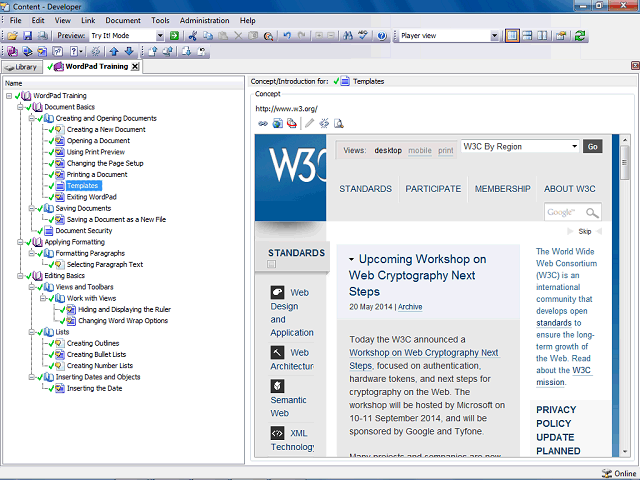This screenshot has height=480, width=640.
Task: Open the Preview mode dropdown arrow
Action: [160, 36]
